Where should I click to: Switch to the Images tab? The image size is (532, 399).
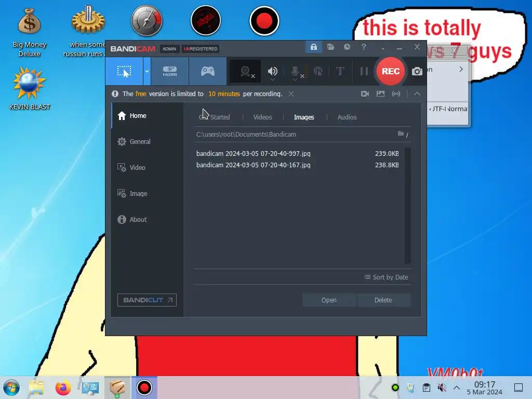pyautogui.click(x=303, y=117)
